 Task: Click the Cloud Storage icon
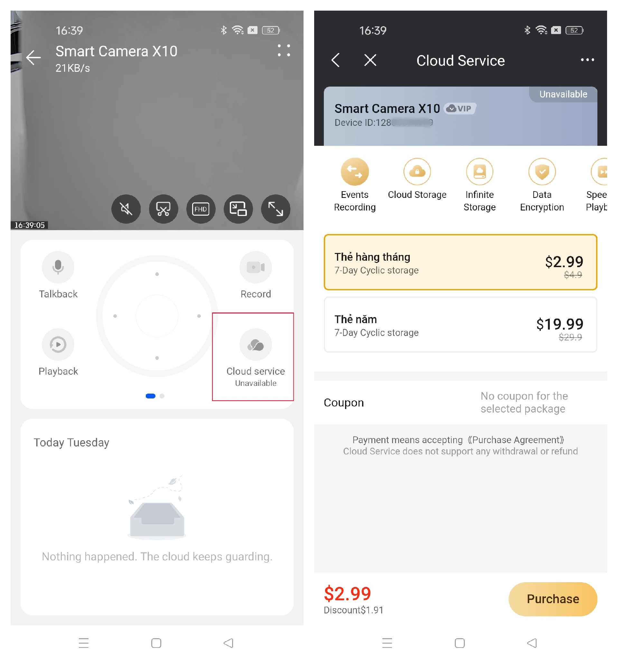click(x=417, y=172)
